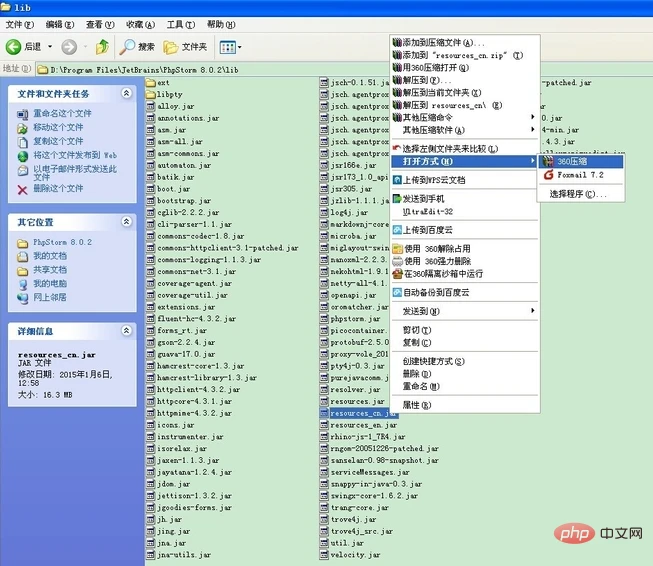Open 网上邻居 in other places
The image size is (653, 566).
click(x=50, y=297)
